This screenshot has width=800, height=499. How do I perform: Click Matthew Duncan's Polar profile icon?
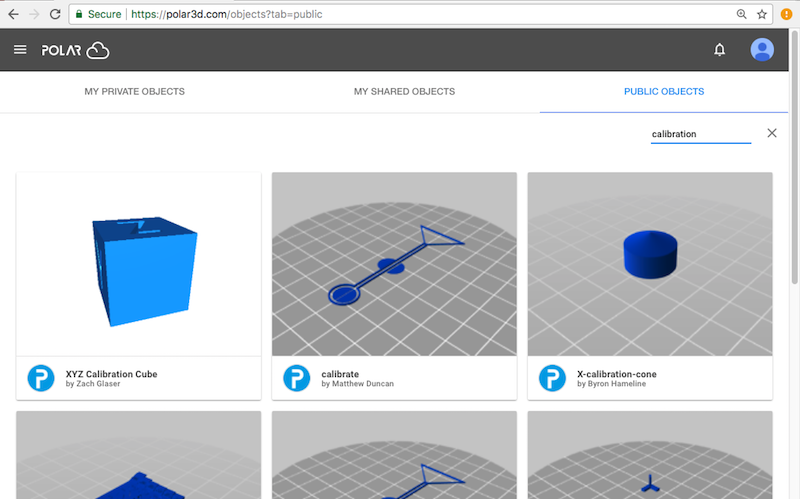(x=296, y=378)
